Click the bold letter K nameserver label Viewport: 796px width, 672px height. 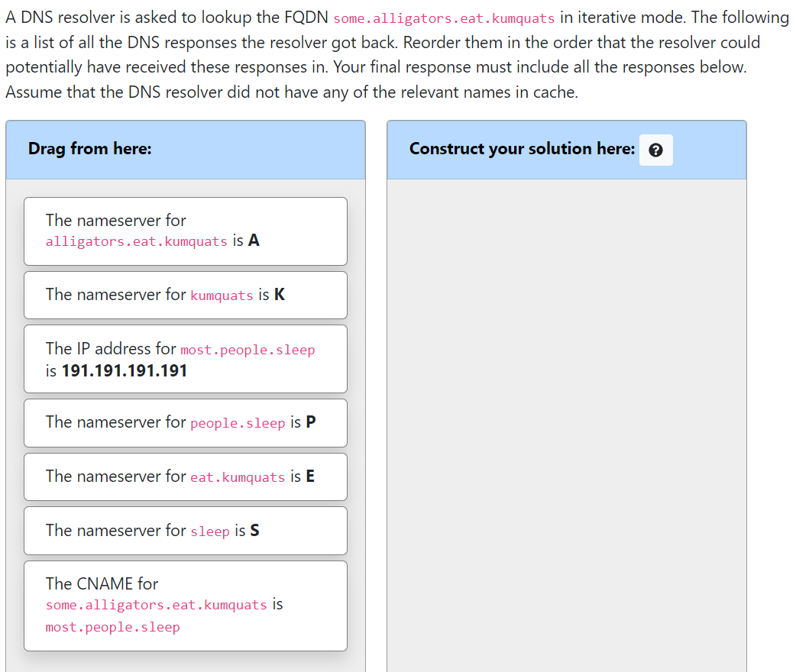tap(278, 295)
